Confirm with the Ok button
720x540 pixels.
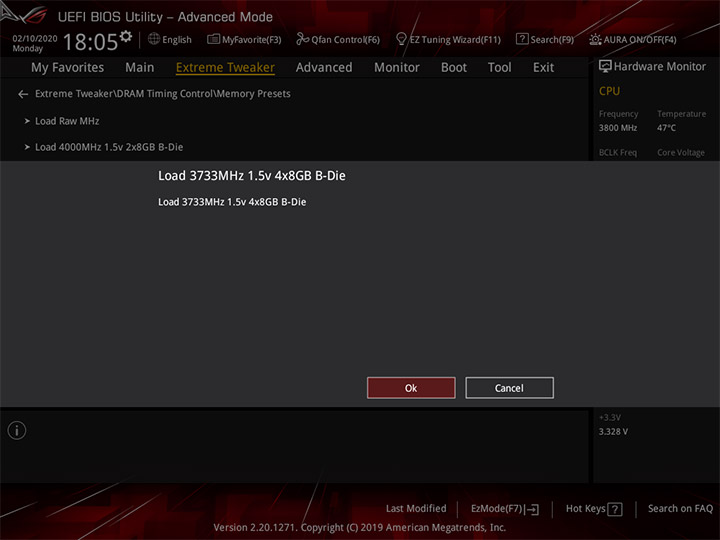point(411,388)
